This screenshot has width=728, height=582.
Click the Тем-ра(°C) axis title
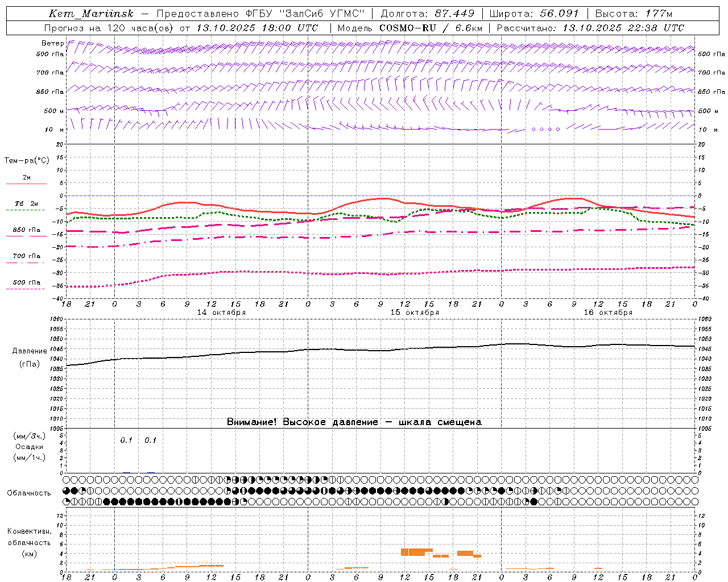27,161
